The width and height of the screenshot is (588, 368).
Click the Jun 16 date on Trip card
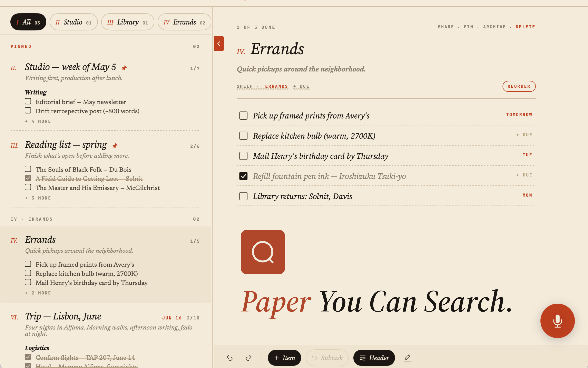coord(172,318)
